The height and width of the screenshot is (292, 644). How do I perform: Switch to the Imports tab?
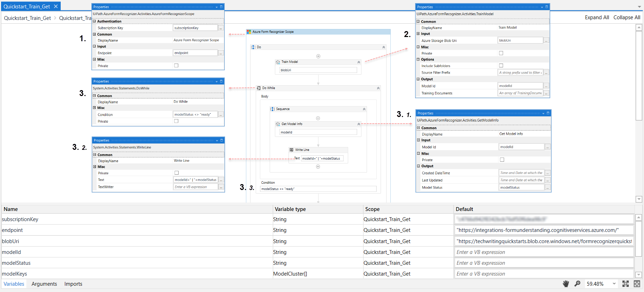(73, 284)
